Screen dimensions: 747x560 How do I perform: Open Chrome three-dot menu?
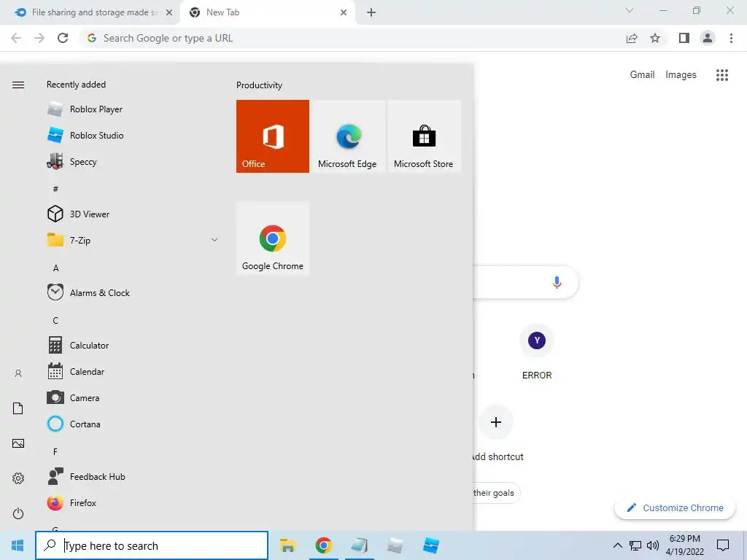tap(731, 38)
